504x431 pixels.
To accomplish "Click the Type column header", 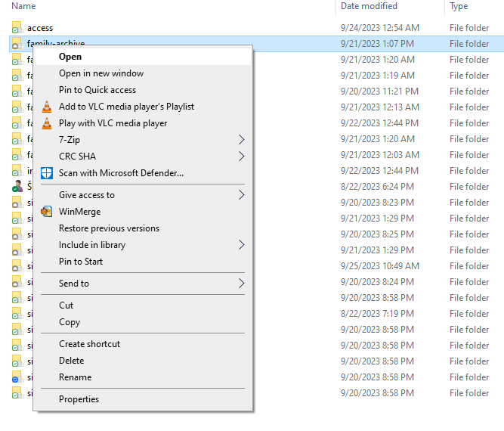I will (x=459, y=6).
